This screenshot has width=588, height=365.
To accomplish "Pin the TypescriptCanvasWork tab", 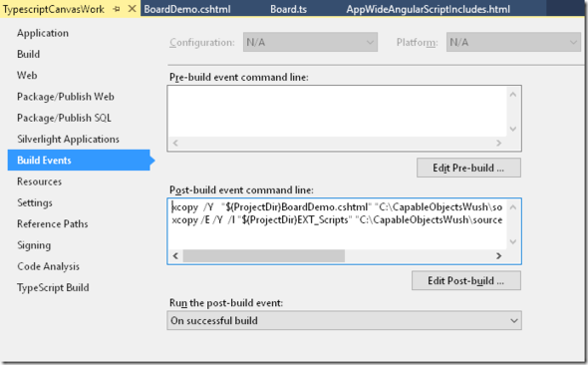I will click(x=117, y=9).
